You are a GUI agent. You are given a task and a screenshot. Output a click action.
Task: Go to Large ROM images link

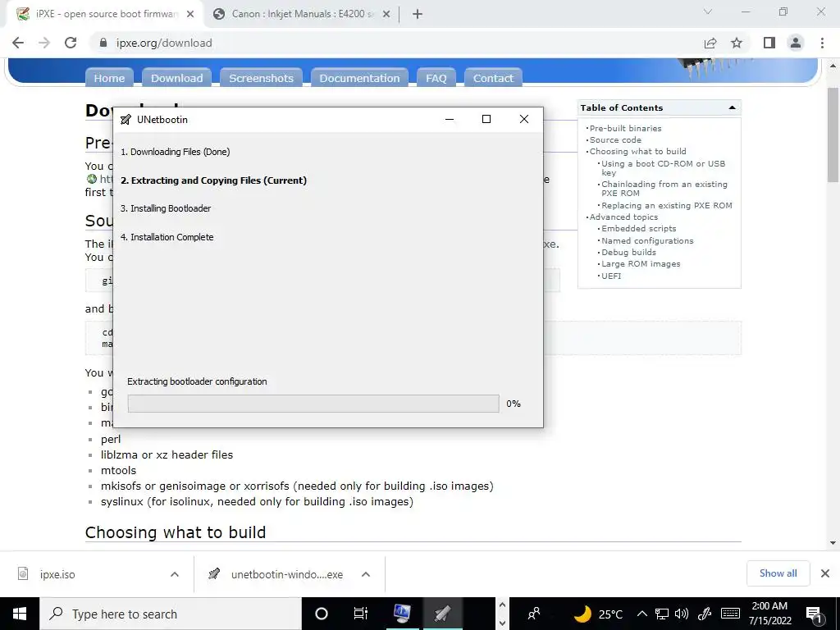click(x=641, y=263)
